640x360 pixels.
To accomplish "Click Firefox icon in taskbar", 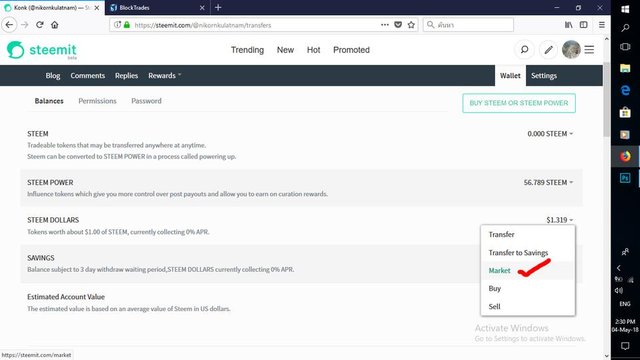I will click(x=625, y=156).
